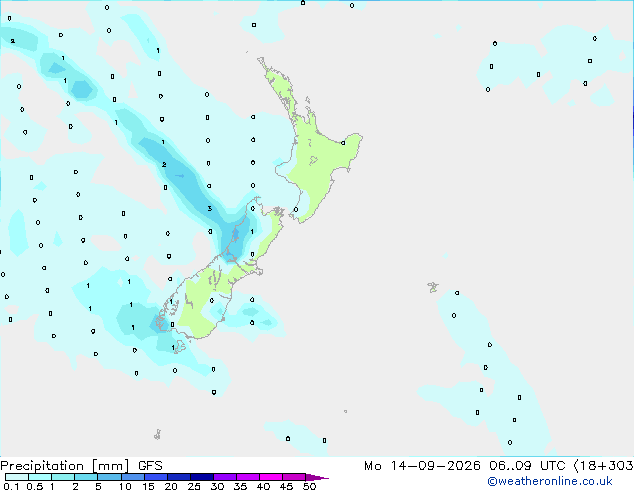Click the Chatham Islands outline on the map
Image resolution: width=634 pixels, height=490 pixels.
click(433, 287)
